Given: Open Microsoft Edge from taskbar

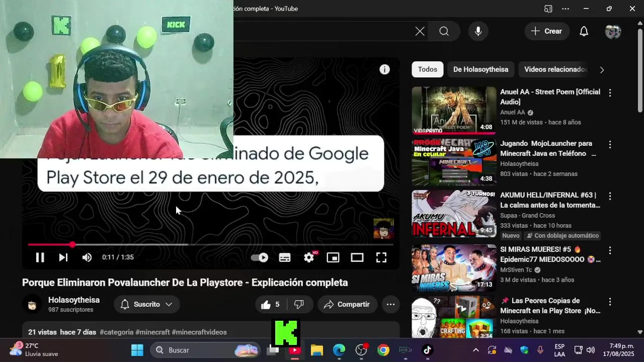Looking at the screenshot, I should click(x=339, y=350).
